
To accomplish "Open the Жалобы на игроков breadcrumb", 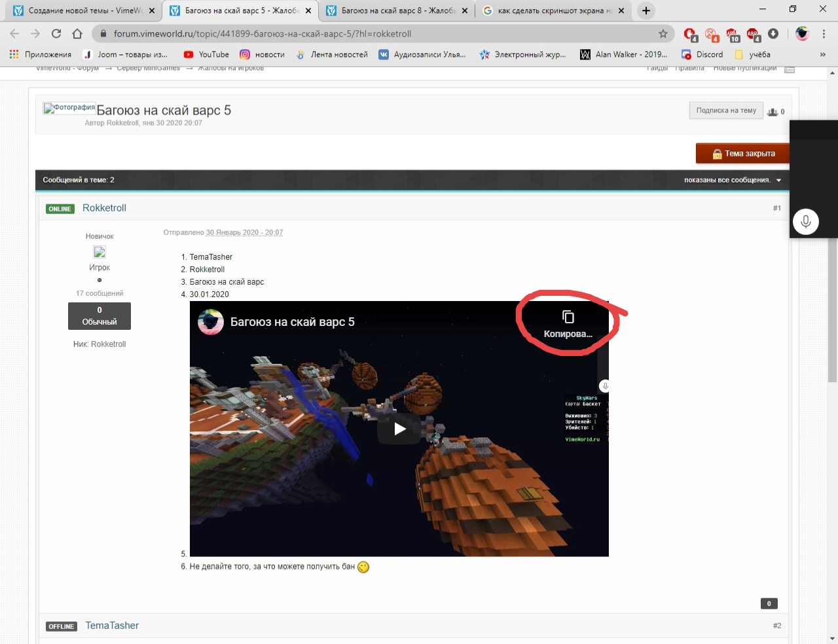I will [230, 68].
